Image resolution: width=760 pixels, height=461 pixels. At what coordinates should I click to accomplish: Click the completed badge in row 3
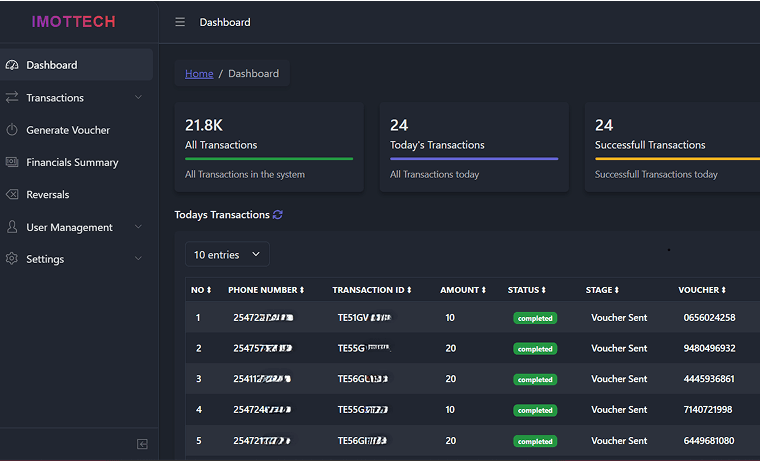535,379
